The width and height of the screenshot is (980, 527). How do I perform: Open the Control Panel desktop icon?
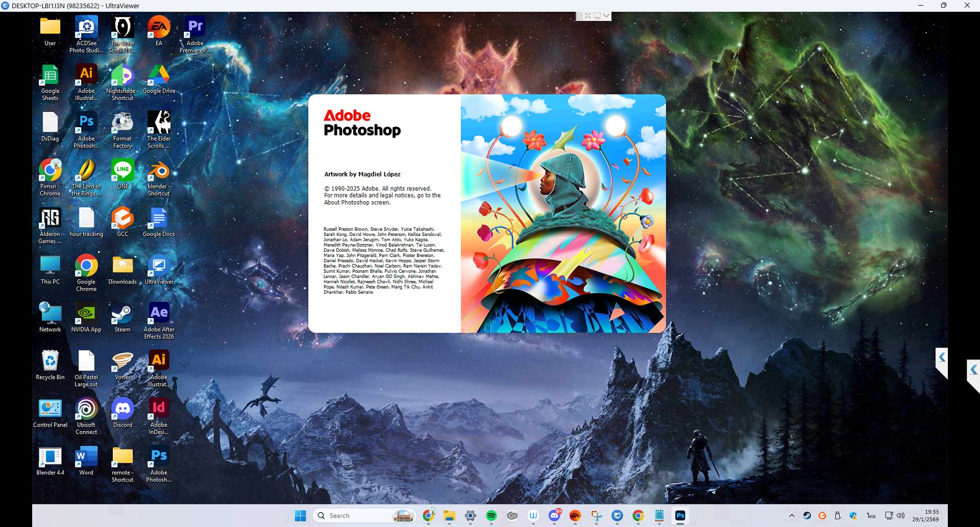click(x=50, y=413)
